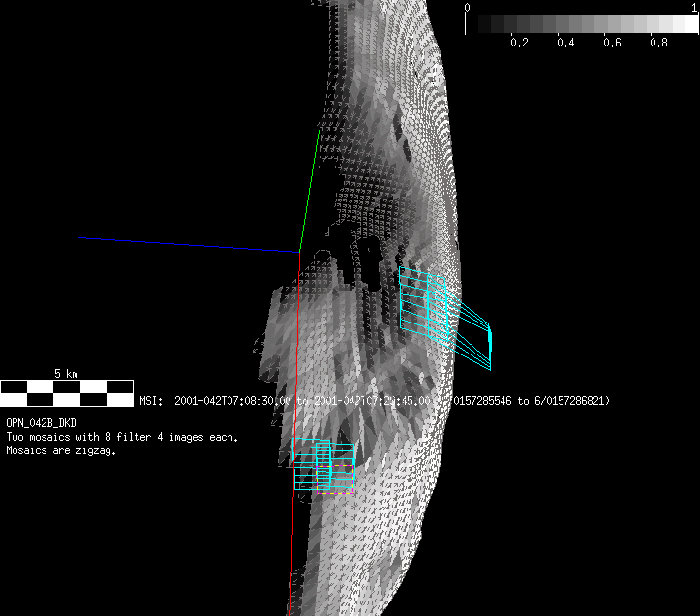Click the '0' label atop the legend
Image resolution: width=700 pixels, height=616 pixels.
467,7
